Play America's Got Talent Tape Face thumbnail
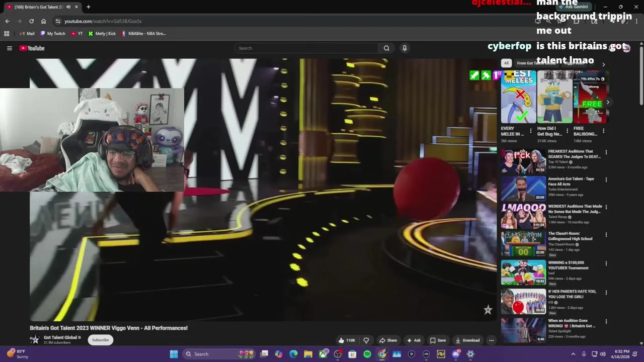Screen dimensions: 644x362 523,188
